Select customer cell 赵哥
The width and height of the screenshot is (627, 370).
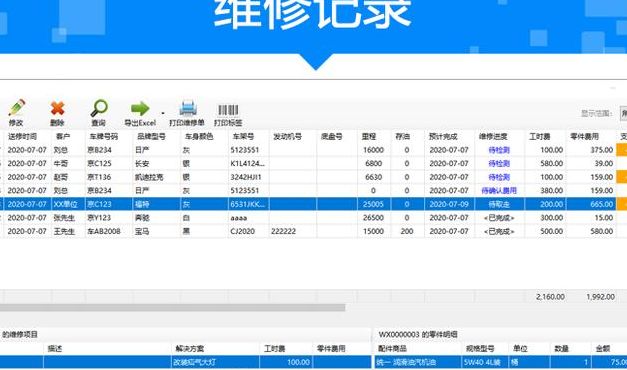tap(61, 177)
